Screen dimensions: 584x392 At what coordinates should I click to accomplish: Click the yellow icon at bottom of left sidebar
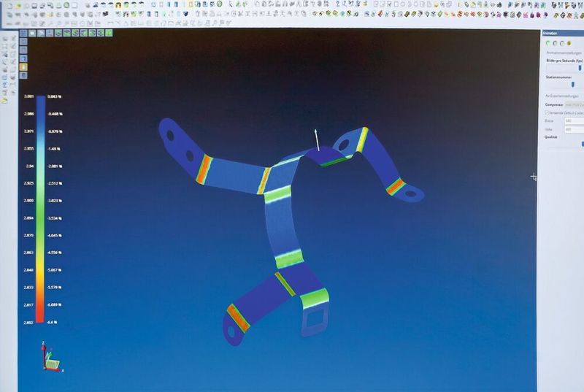[x=4, y=100]
